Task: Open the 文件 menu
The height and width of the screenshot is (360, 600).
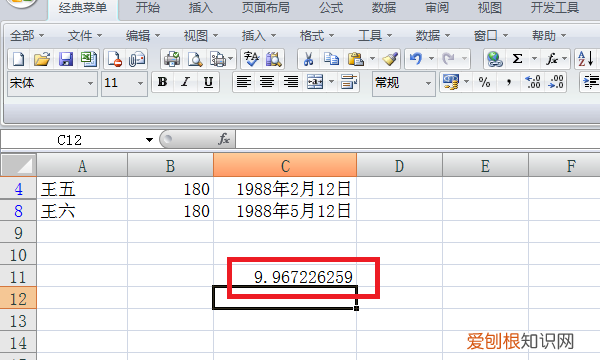Action: tap(85, 36)
